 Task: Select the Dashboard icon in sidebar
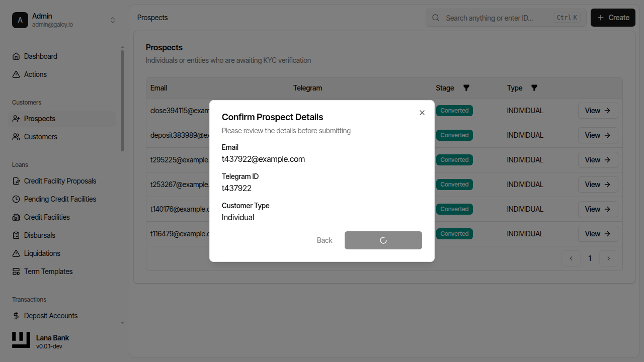click(x=17, y=56)
